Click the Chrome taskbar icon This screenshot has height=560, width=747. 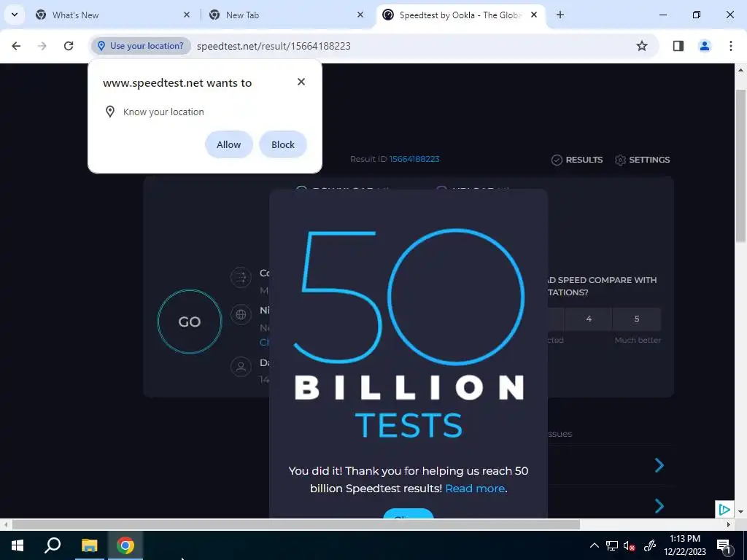coord(125,545)
